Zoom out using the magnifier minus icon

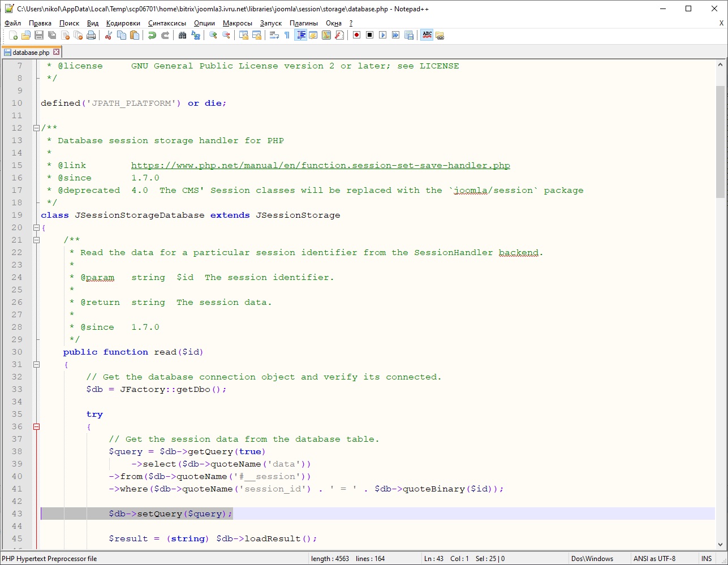click(226, 35)
